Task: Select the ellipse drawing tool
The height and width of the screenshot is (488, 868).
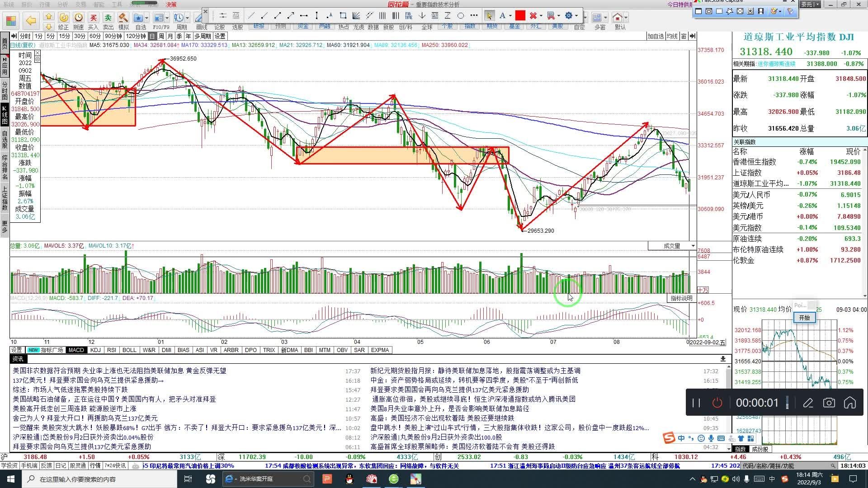Action: pyautogui.click(x=461, y=16)
